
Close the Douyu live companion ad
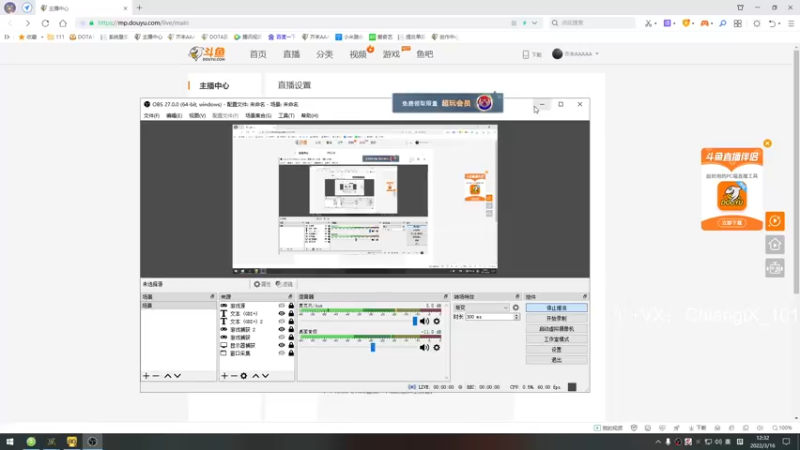click(x=767, y=143)
